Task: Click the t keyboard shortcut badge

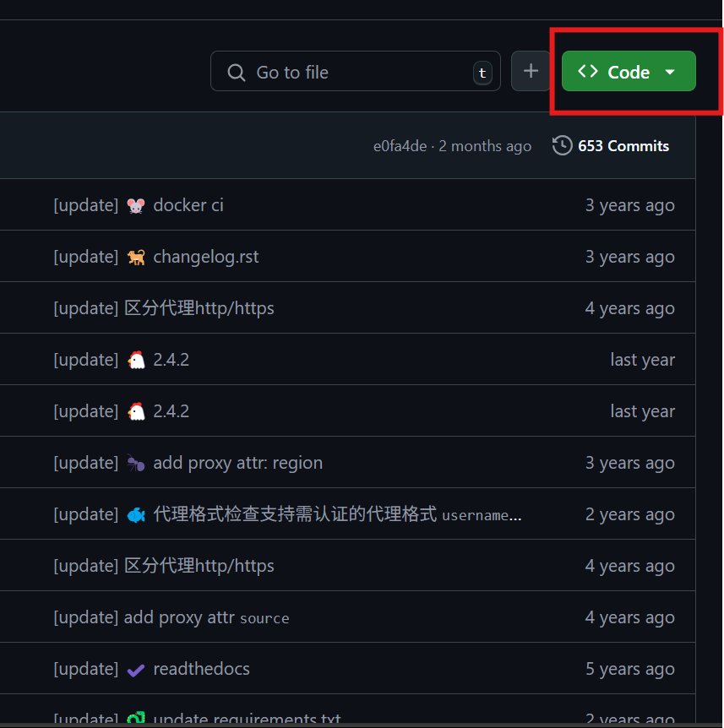Action: click(482, 72)
